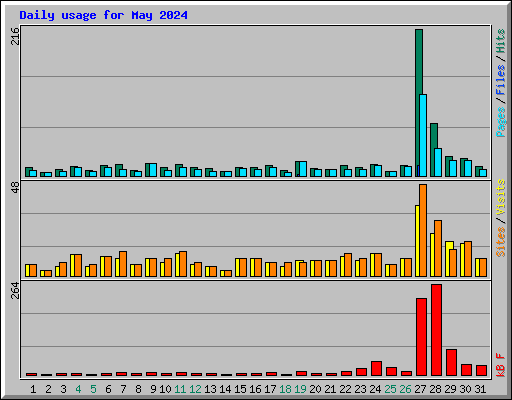Click the orange sites bar for day 28
This screenshot has height=400, width=512.
point(438,248)
